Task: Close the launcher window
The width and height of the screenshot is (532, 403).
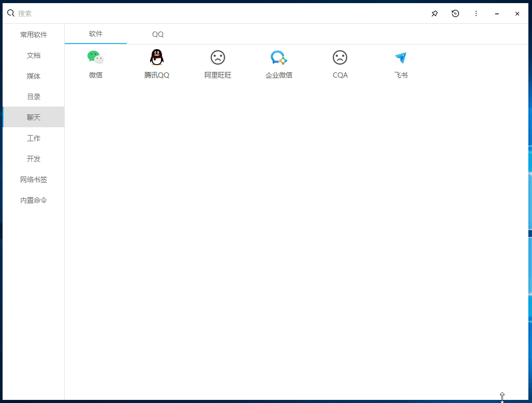Action: (x=517, y=13)
